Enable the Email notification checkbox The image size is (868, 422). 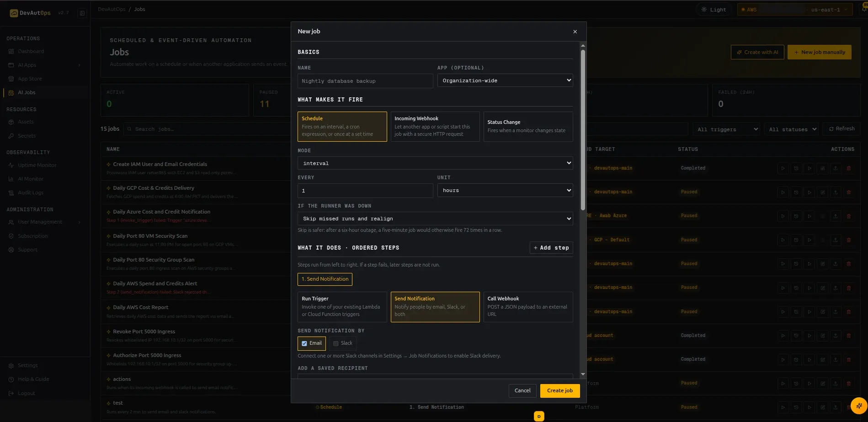[x=304, y=343]
